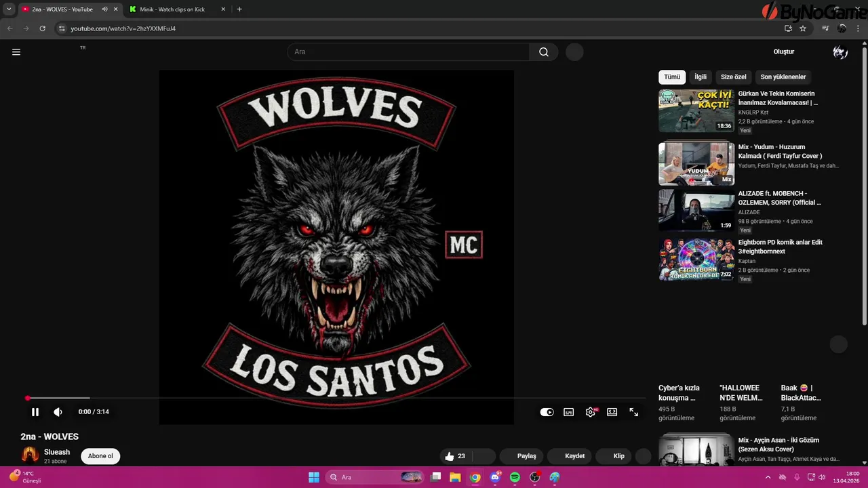Select the Size özel filter chip
868x488 pixels.
pos(734,77)
